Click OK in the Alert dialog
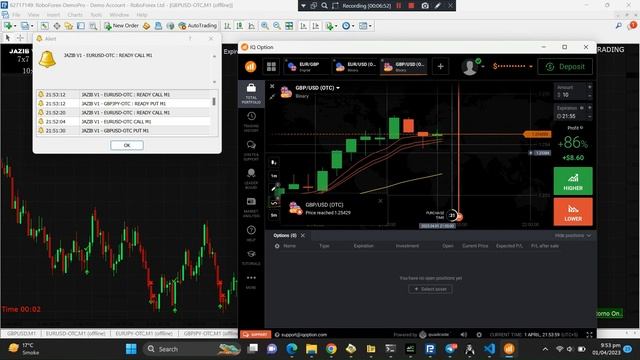This screenshot has width=640, height=360. click(127, 145)
